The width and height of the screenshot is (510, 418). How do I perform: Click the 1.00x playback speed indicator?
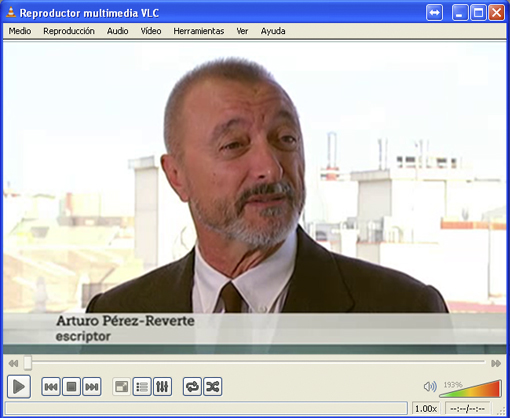426,408
